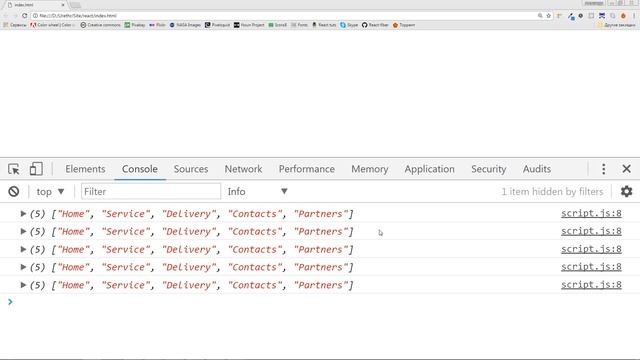Viewport: 640px width, 360px height.
Task: Open the Info log level dropdown
Action: click(258, 191)
